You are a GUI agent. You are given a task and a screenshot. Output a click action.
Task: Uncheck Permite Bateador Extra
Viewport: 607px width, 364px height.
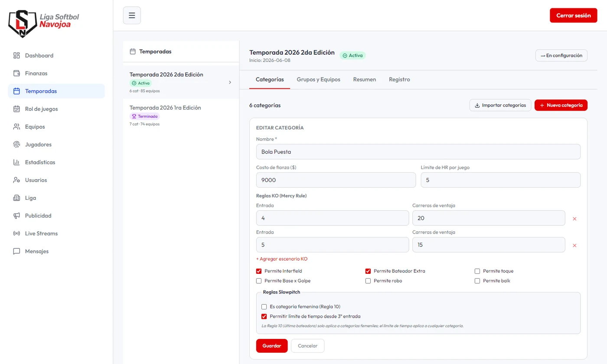pos(368,271)
